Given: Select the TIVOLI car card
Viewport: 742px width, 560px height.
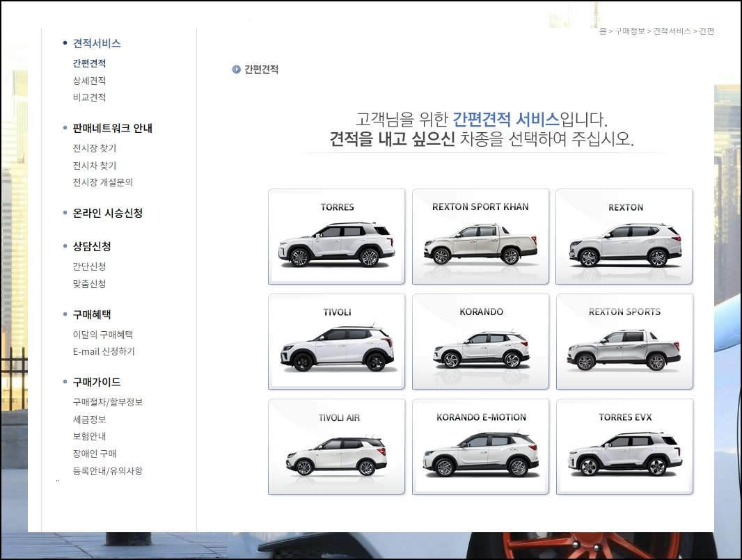Looking at the screenshot, I should [336, 342].
